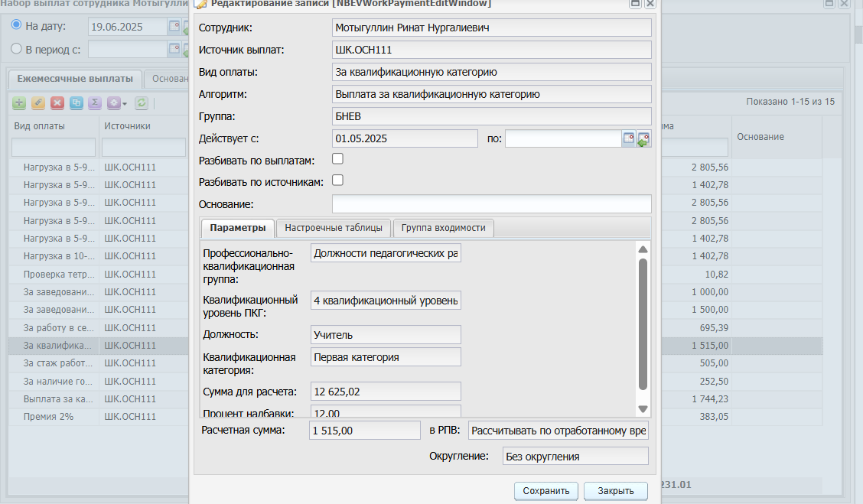This screenshot has width=863, height=504.
Task: Click the blue Copy record icon
Action: [x=77, y=103]
